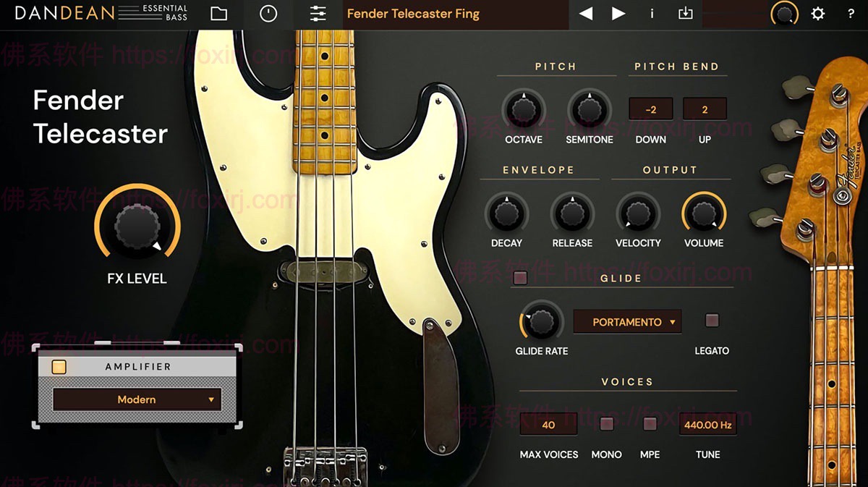
Task: Enable the Legato checkbox
Action: [x=712, y=321]
